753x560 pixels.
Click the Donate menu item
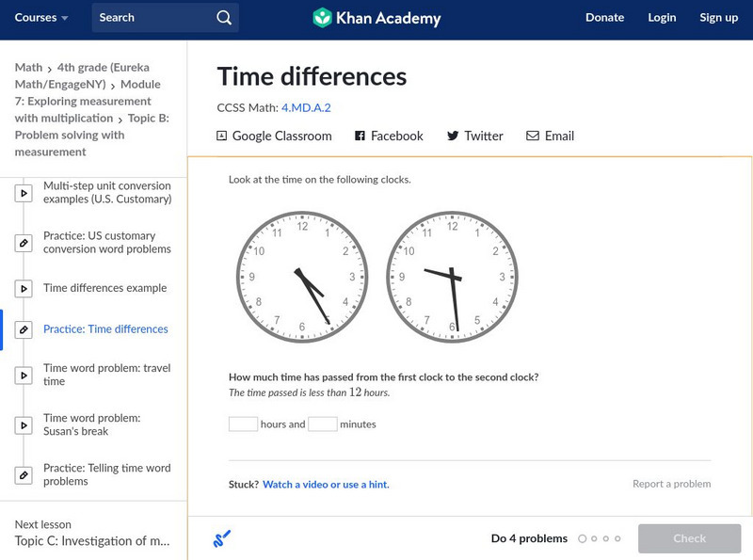tap(604, 18)
